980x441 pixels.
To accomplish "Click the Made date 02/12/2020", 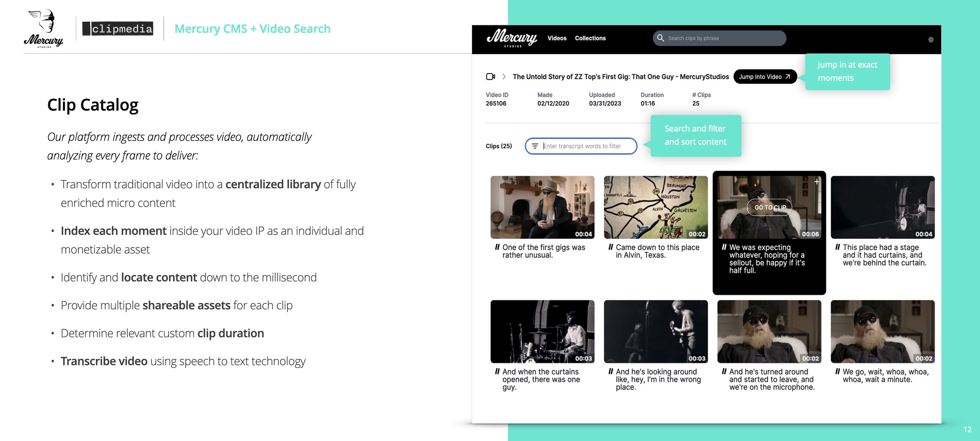I will pos(553,104).
